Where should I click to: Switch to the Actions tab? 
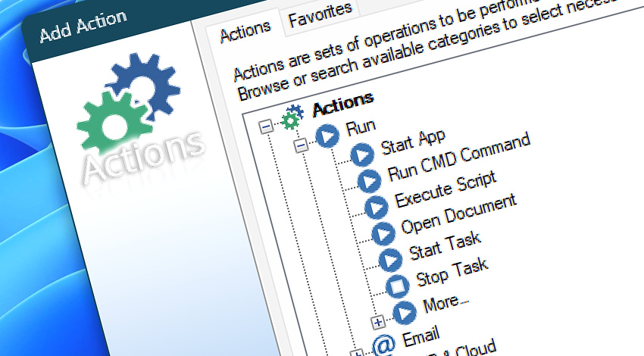(245, 32)
